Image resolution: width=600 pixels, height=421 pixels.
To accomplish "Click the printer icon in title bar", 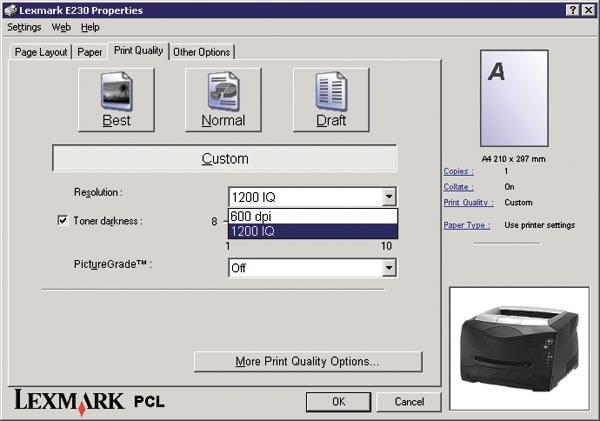I will click(x=11, y=10).
